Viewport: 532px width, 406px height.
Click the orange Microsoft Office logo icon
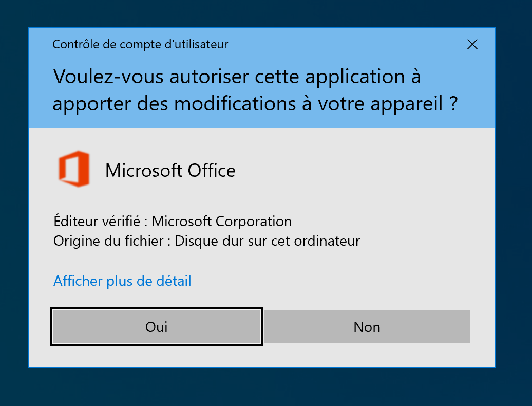coord(74,169)
